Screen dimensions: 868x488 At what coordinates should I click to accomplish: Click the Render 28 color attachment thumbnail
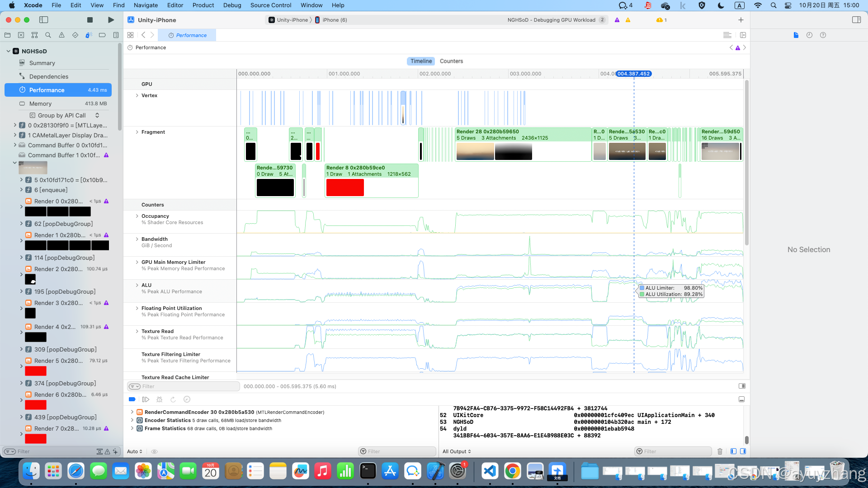(x=475, y=151)
